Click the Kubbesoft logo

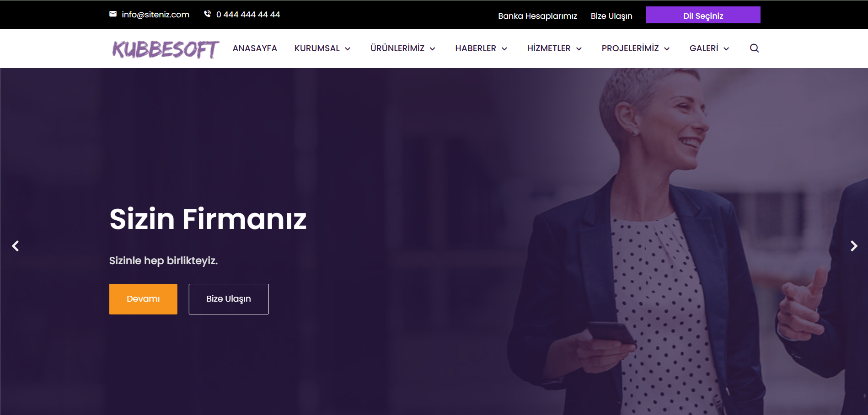(166, 49)
